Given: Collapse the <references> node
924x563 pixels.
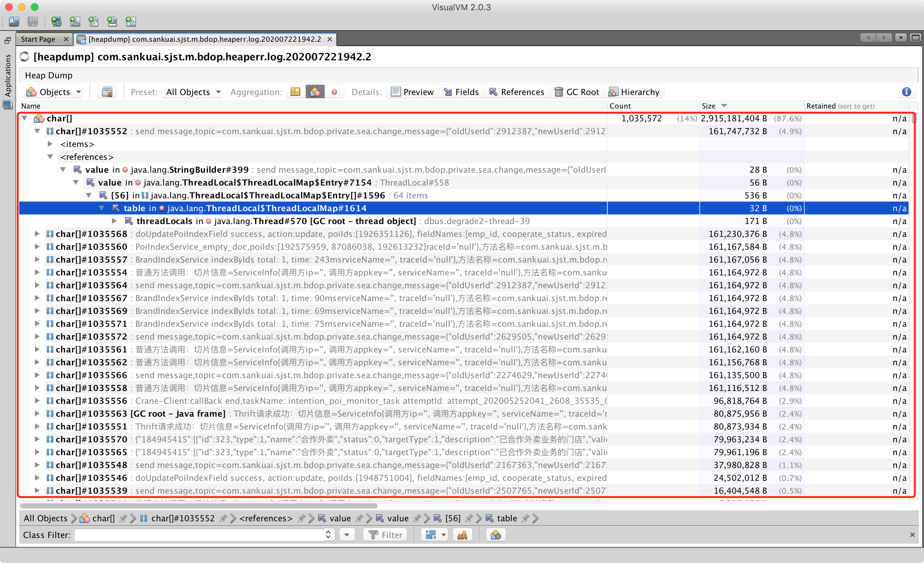Looking at the screenshot, I should (x=50, y=157).
